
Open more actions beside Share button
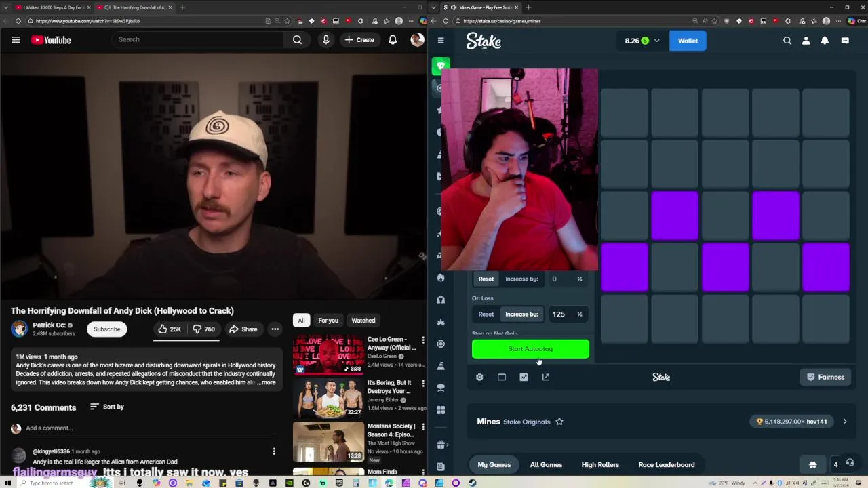(x=275, y=329)
